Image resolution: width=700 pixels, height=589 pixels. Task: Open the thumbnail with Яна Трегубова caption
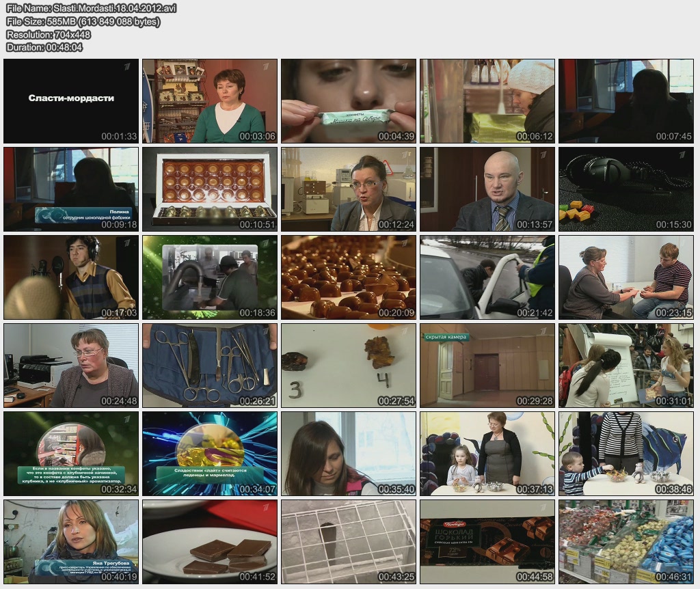click(x=71, y=542)
